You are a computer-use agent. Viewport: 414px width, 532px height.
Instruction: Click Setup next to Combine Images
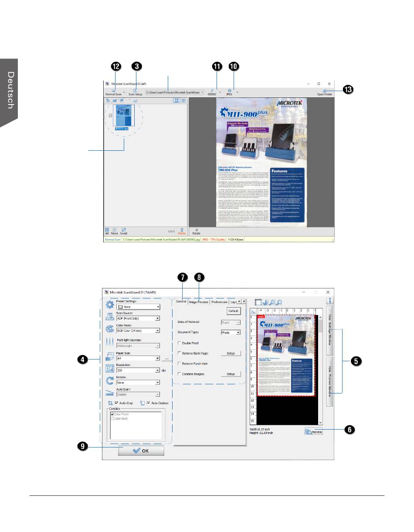pyautogui.click(x=231, y=374)
